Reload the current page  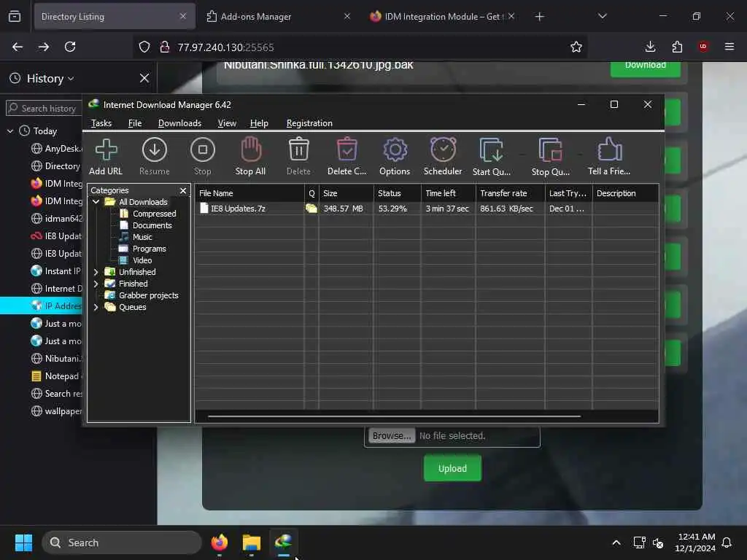70,47
